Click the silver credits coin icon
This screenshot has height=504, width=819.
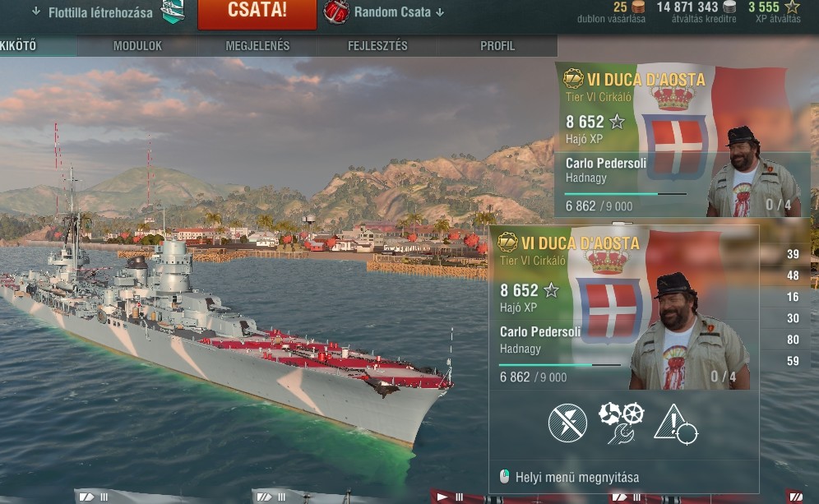(729, 7)
